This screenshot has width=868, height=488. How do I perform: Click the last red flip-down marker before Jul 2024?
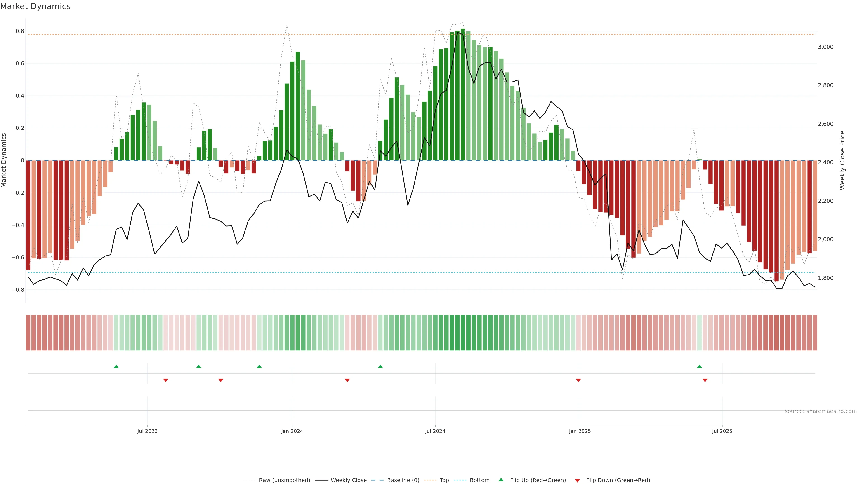(347, 380)
